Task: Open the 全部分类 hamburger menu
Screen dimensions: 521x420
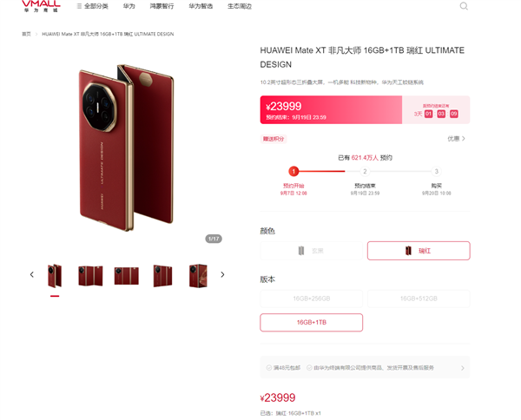Action: 92,6
